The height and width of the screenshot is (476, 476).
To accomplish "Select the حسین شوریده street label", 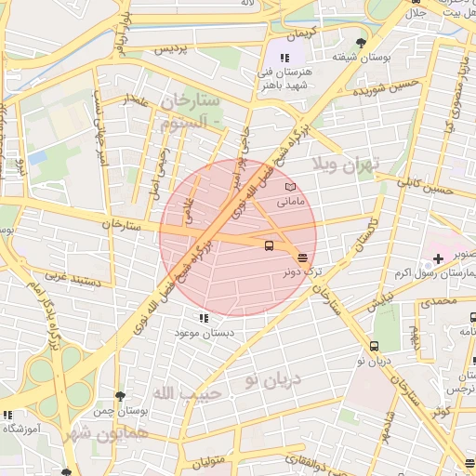I will tap(386, 87).
